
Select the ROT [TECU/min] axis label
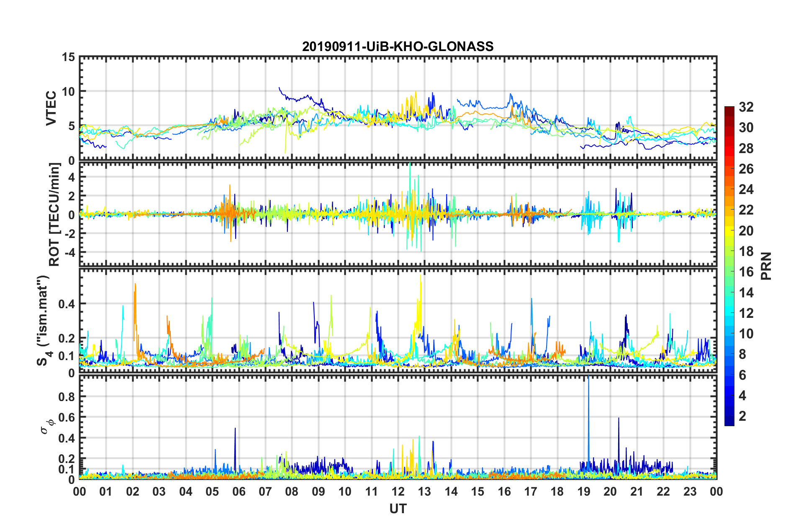54,215
